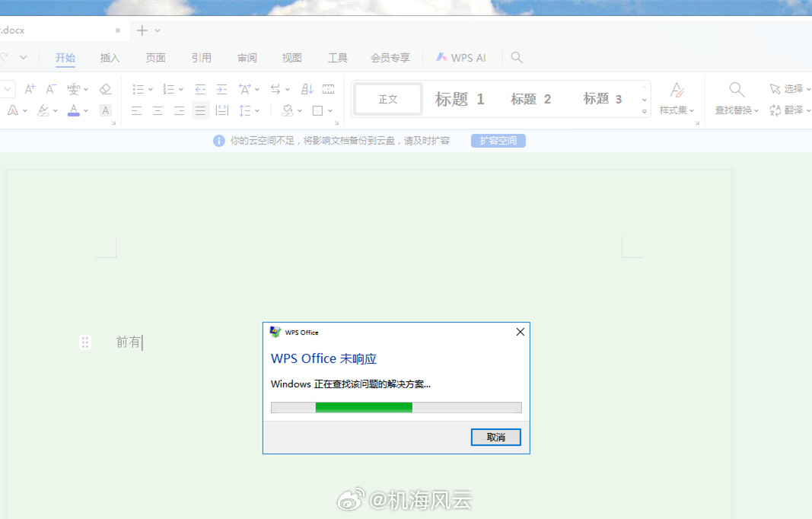The height and width of the screenshot is (519, 812).
Task: Click the borders icon
Action: pyautogui.click(x=318, y=110)
